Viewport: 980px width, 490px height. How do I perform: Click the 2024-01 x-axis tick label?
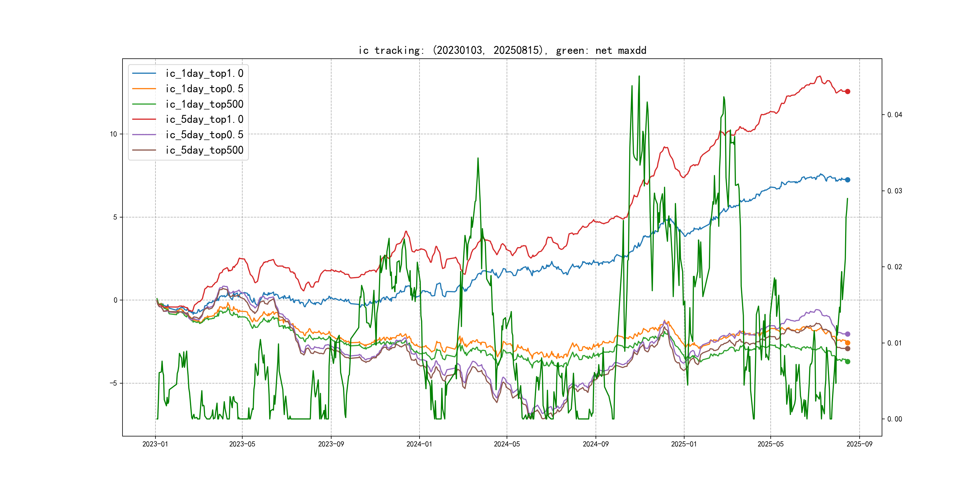[419, 444]
